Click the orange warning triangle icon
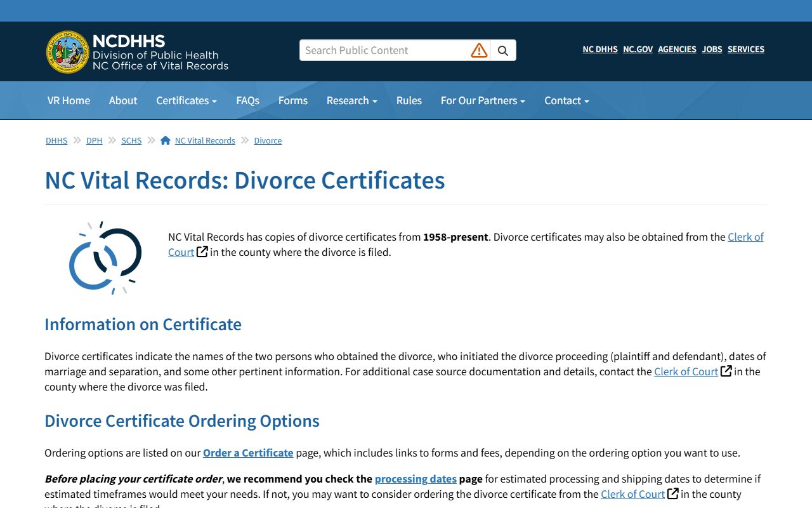The width and height of the screenshot is (812, 508). tap(479, 50)
